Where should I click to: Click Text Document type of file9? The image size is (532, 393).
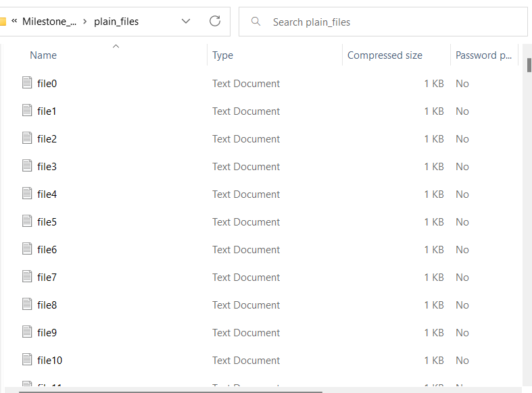[x=246, y=333]
